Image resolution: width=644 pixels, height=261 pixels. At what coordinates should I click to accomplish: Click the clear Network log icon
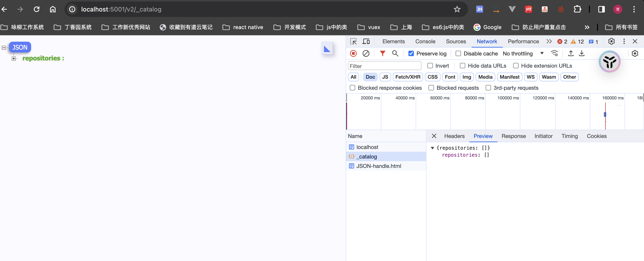pos(366,53)
